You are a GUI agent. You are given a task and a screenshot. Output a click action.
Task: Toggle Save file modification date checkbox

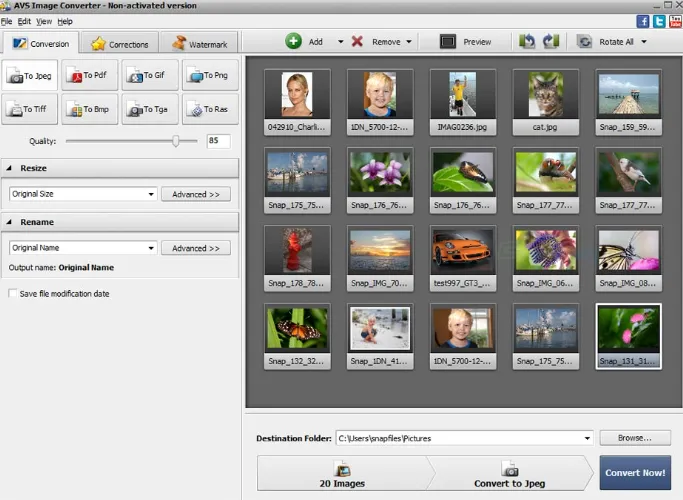pyautogui.click(x=13, y=293)
